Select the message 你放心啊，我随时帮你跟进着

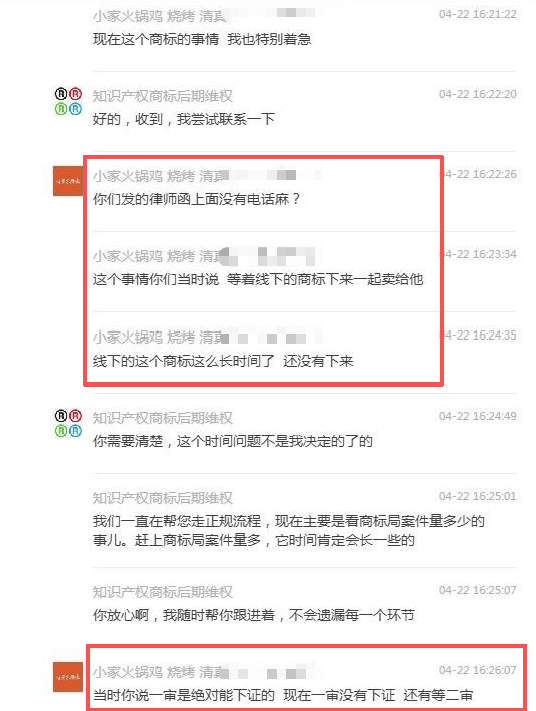coord(253,615)
